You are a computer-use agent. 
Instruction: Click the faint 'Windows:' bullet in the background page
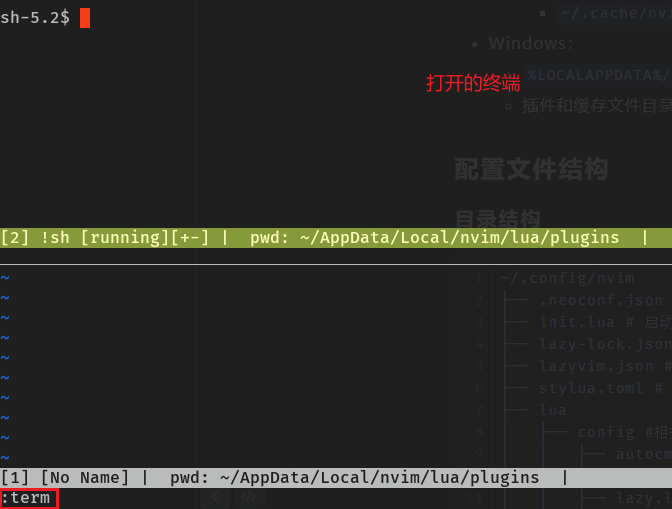(531, 43)
